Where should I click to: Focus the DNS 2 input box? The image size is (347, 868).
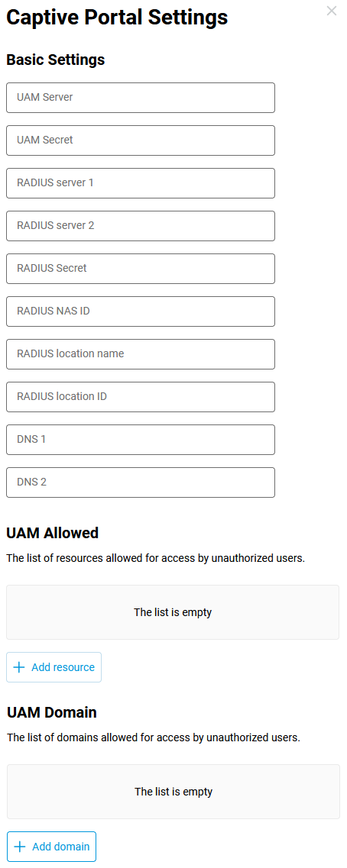pos(140,482)
